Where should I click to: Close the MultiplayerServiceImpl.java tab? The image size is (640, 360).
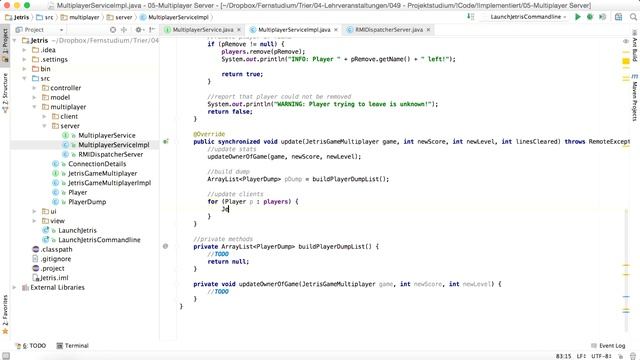pos(336,30)
